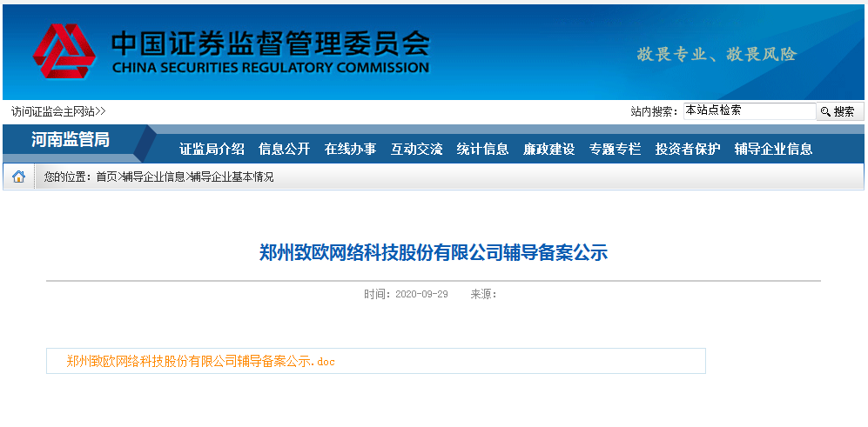868x427 pixels.
Task: Click the home icon in breadcrumb bar
Action: (x=19, y=177)
